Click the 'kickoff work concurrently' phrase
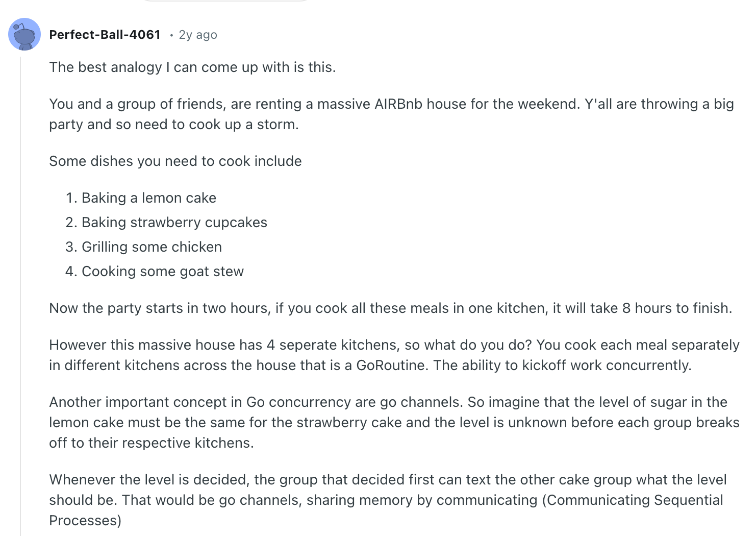 (x=607, y=366)
